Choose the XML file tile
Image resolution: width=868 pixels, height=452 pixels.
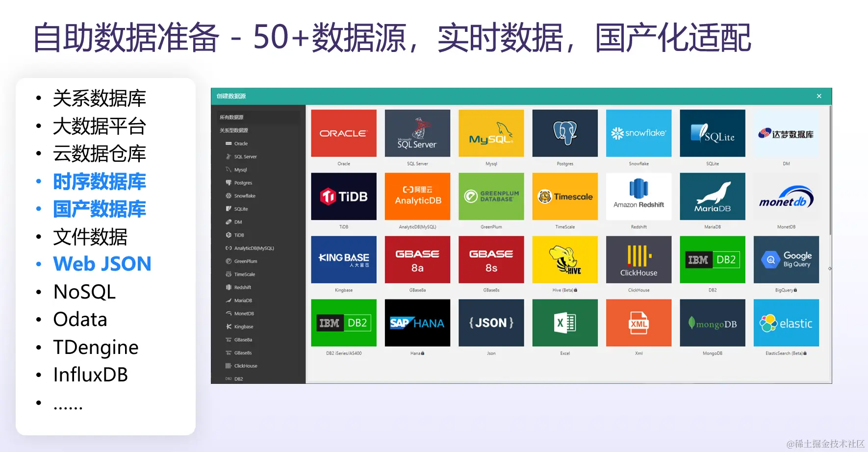[638, 323]
